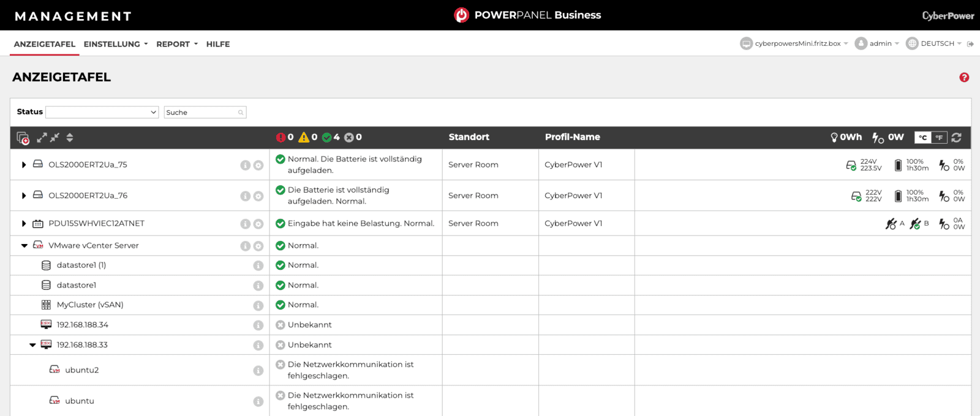The width and height of the screenshot is (980, 416).
Task: Click the PowerPanel Business power logo
Action: point(461,15)
